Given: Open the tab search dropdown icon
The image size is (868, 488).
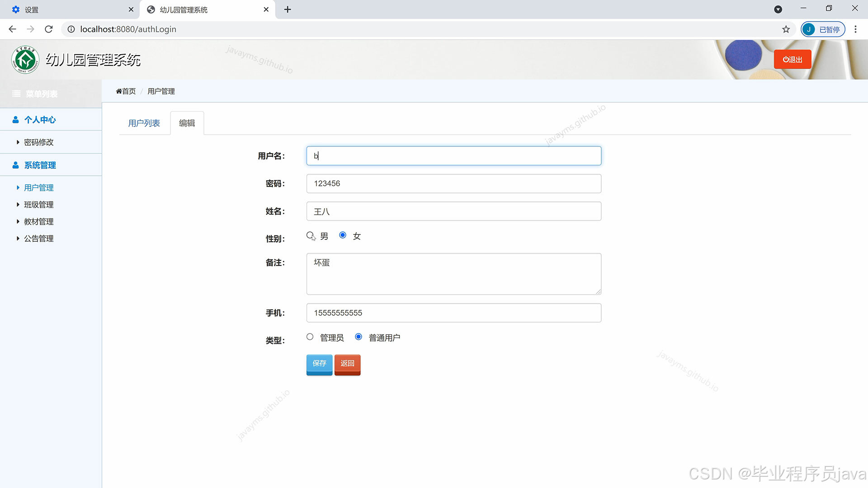Looking at the screenshot, I should click(x=778, y=9).
